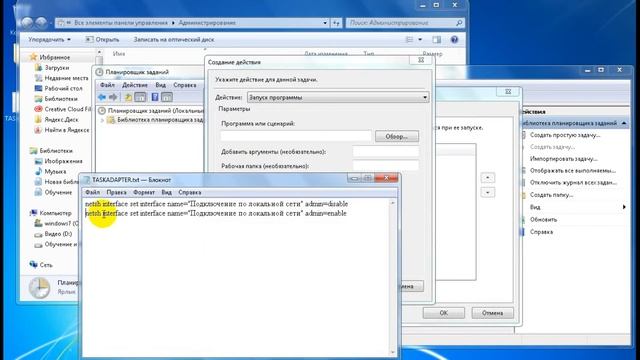Viewport: 640px width, 360px height.
Task: Expand Библиотека планировщика заданий tree node
Action: coord(102,120)
